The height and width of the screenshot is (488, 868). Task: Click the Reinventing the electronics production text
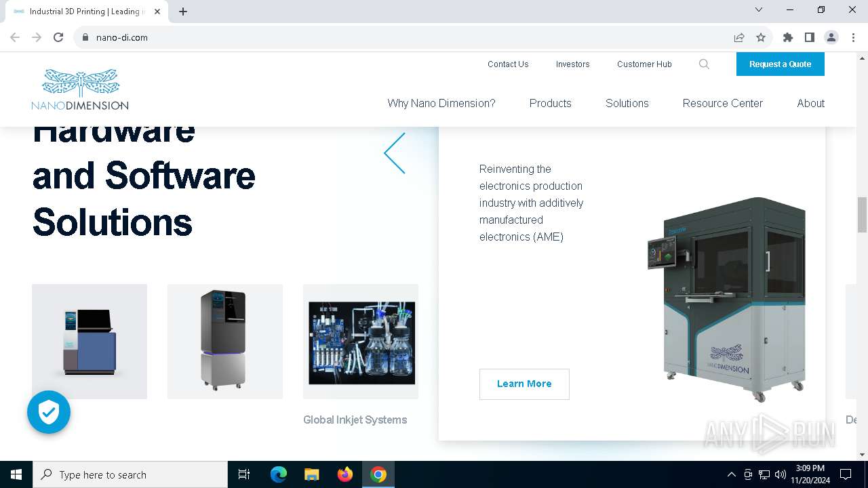(532, 203)
